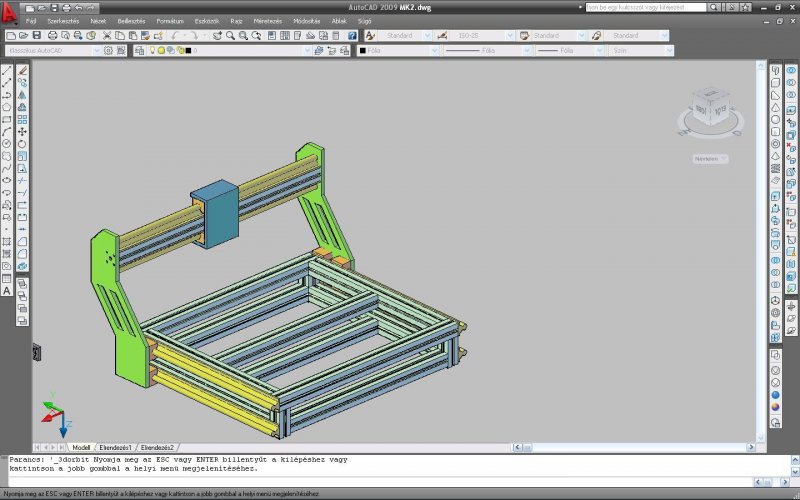
Task: Select the Modell tab
Action: tap(81, 447)
